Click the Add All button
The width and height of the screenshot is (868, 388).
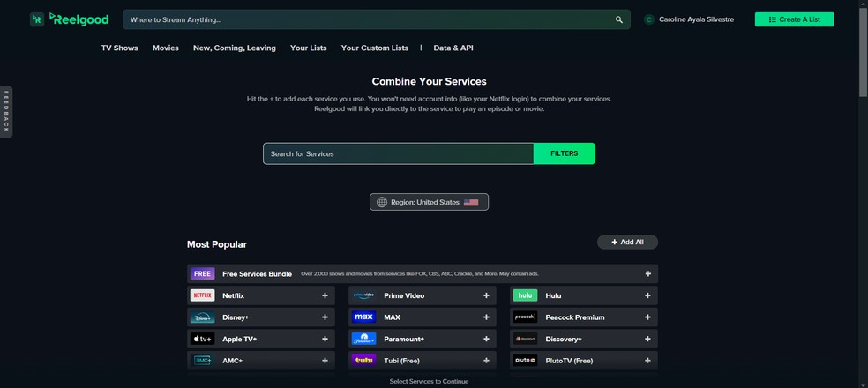pyautogui.click(x=627, y=242)
